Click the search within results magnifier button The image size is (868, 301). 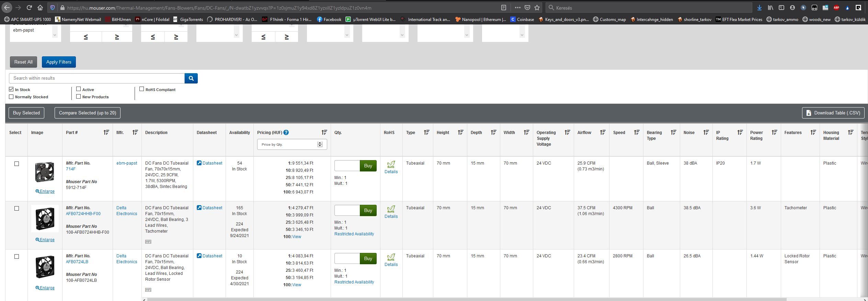tap(191, 78)
